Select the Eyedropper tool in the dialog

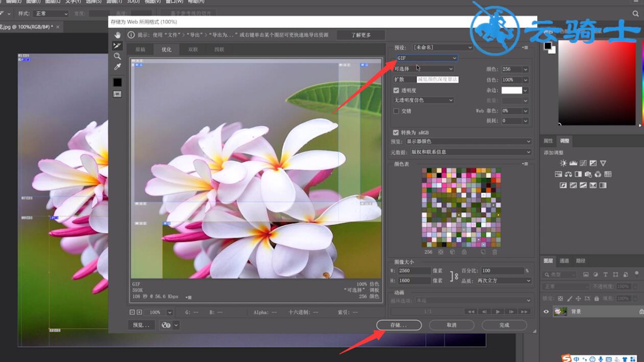point(117,67)
